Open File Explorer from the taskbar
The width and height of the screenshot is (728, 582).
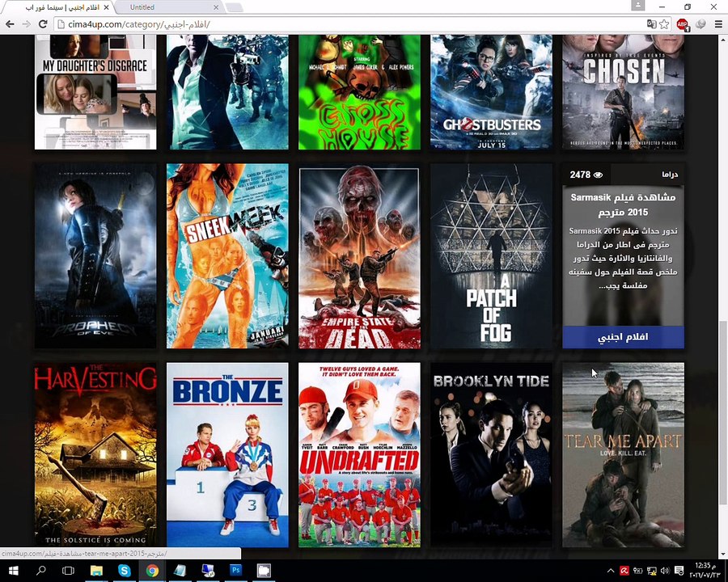tap(96, 571)
